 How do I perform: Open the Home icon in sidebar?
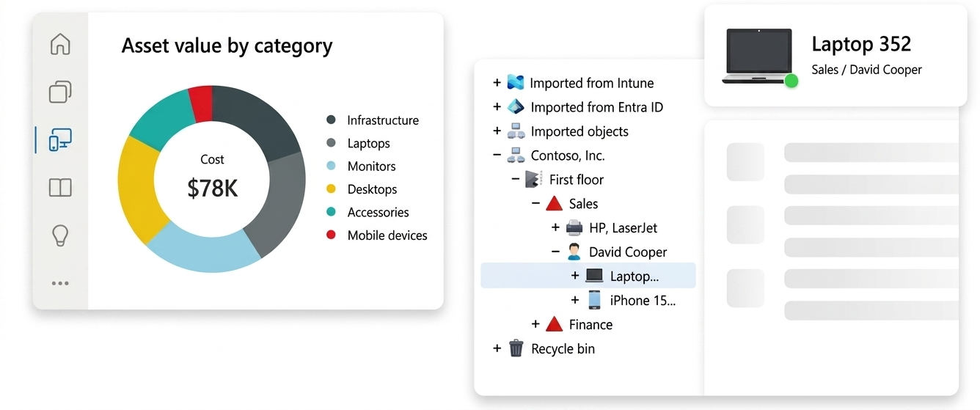(x=60, y=45)
